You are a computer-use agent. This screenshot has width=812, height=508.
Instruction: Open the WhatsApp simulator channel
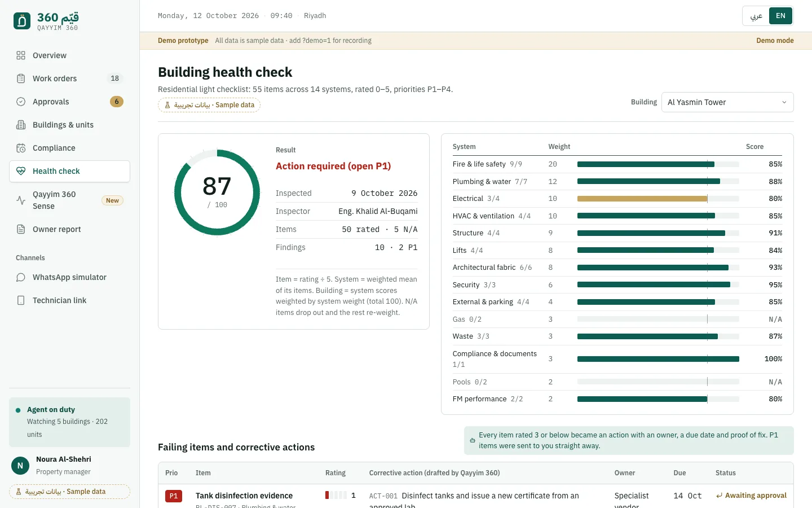coord(70,277)
